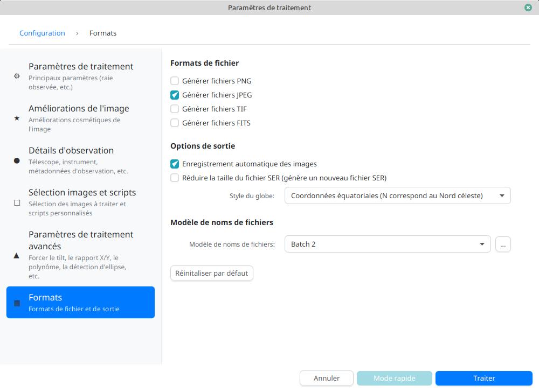
Task: Enable Générer fichiers PNG checkbox
Action: [x=175, y=81]
